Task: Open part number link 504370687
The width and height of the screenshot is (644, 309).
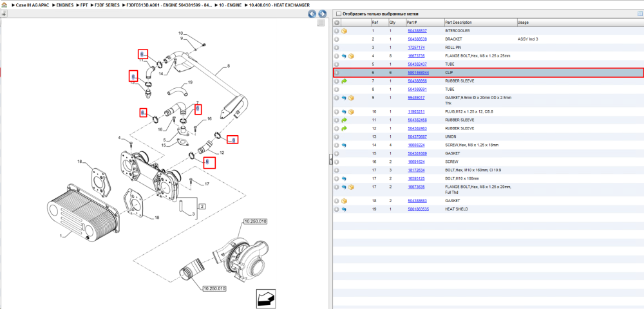Action: point(417,136)
